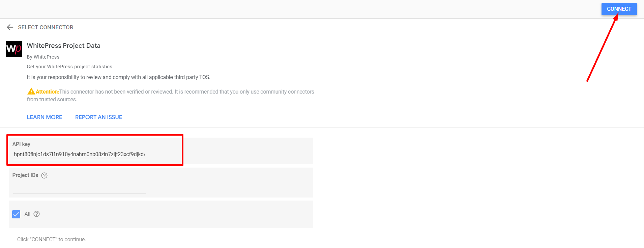This screenshot has height=248, width=644.
Task: Click the third party TOS responsibility text
Action: point(119,77)
